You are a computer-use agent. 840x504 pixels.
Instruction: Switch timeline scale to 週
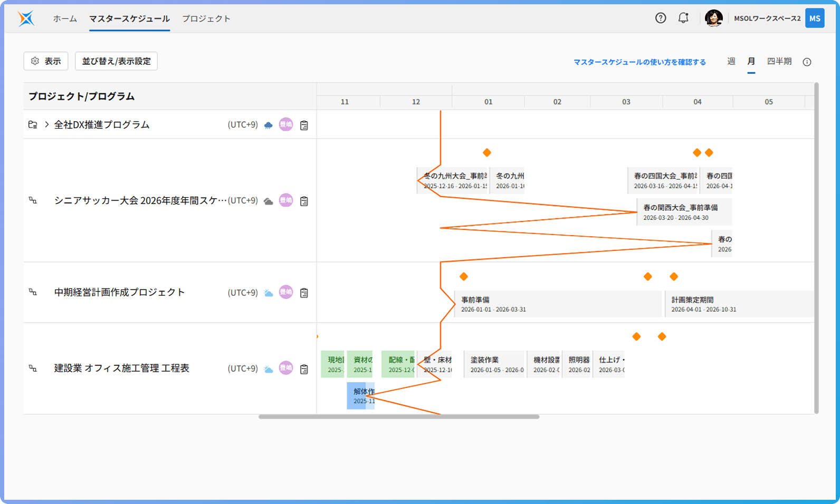(x=731, y=62)
